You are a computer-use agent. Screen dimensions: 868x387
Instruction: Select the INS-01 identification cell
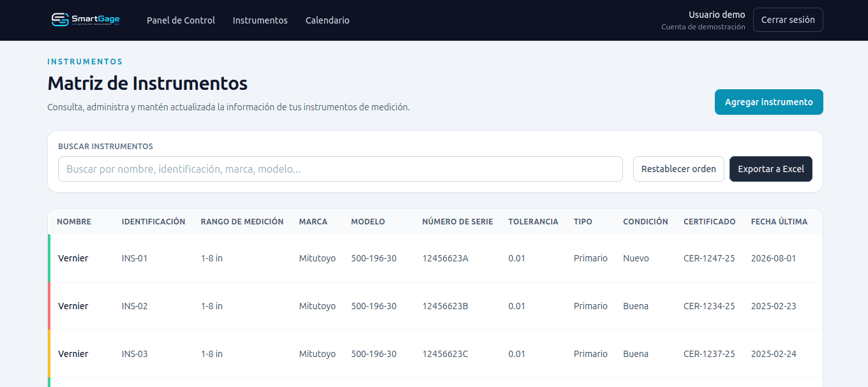tap(135, 258)
